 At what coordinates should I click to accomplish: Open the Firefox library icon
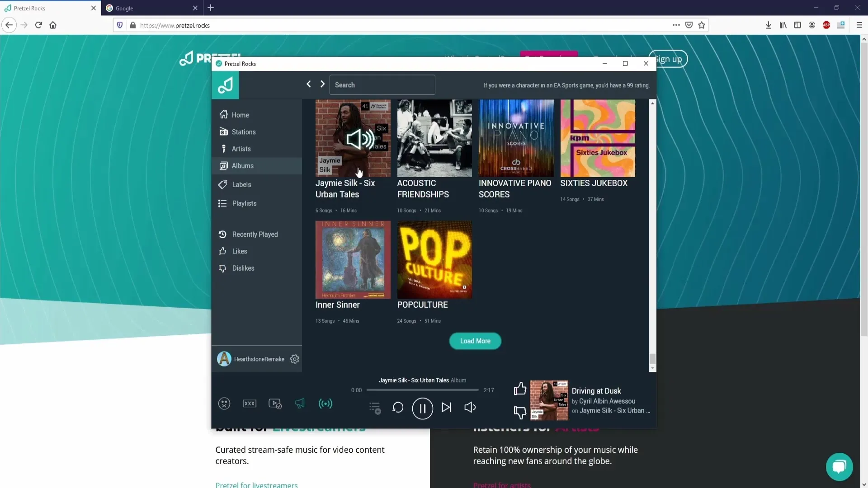click(783, 25)
